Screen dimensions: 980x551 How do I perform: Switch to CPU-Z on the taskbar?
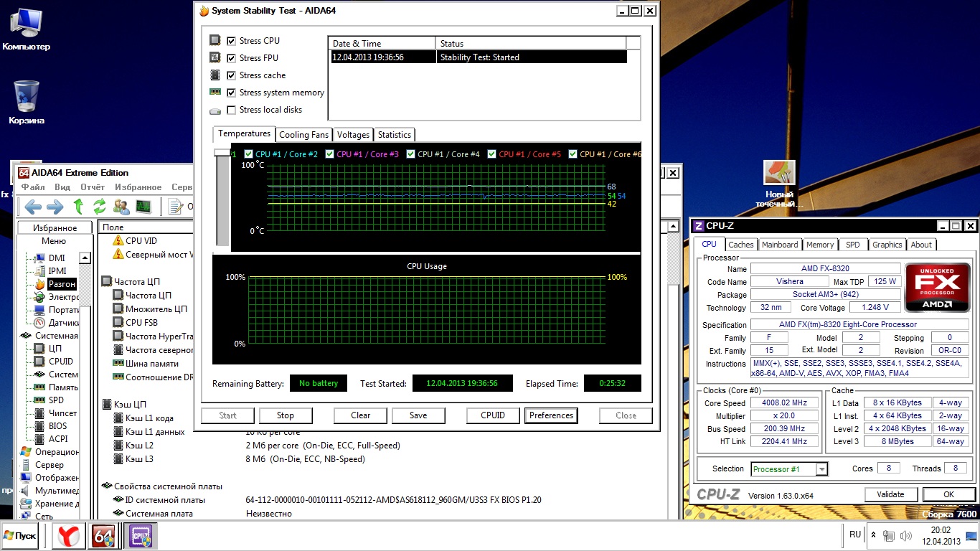click(x=141, y=536)
